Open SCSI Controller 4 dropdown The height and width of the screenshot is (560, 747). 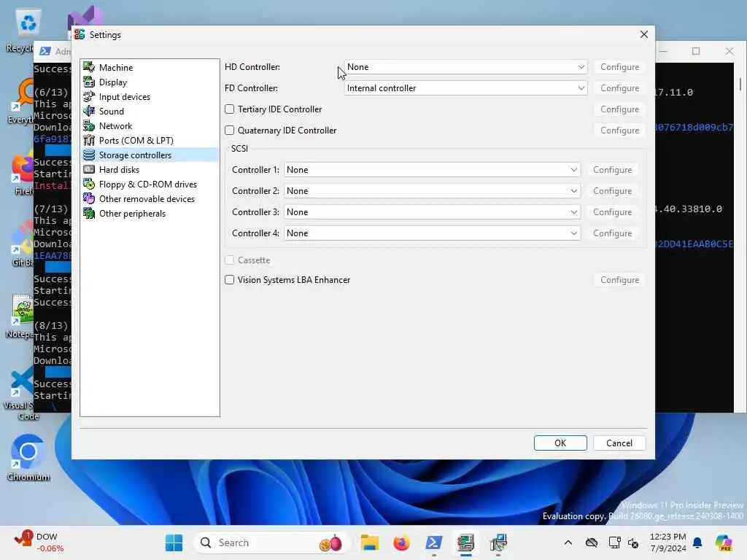click(x=432, y=233)
